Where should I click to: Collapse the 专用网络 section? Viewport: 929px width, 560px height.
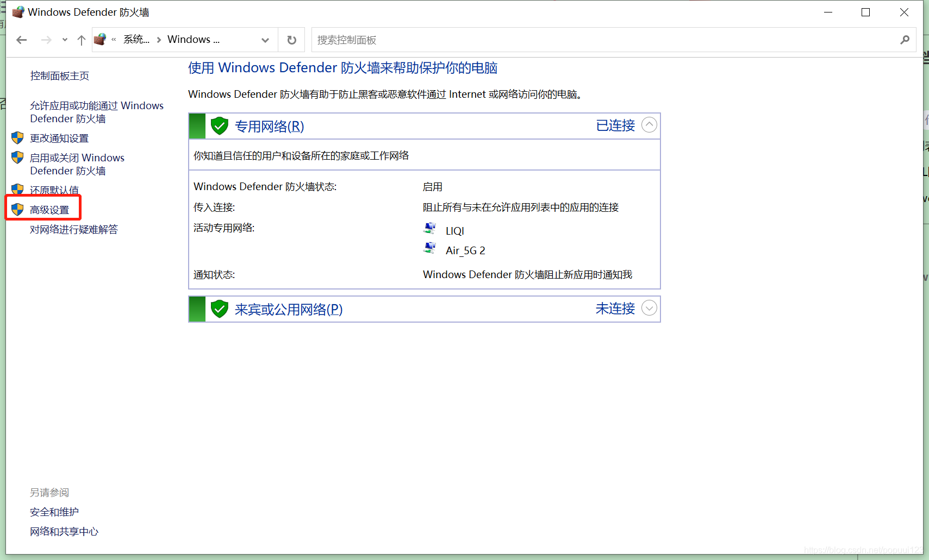649,125
